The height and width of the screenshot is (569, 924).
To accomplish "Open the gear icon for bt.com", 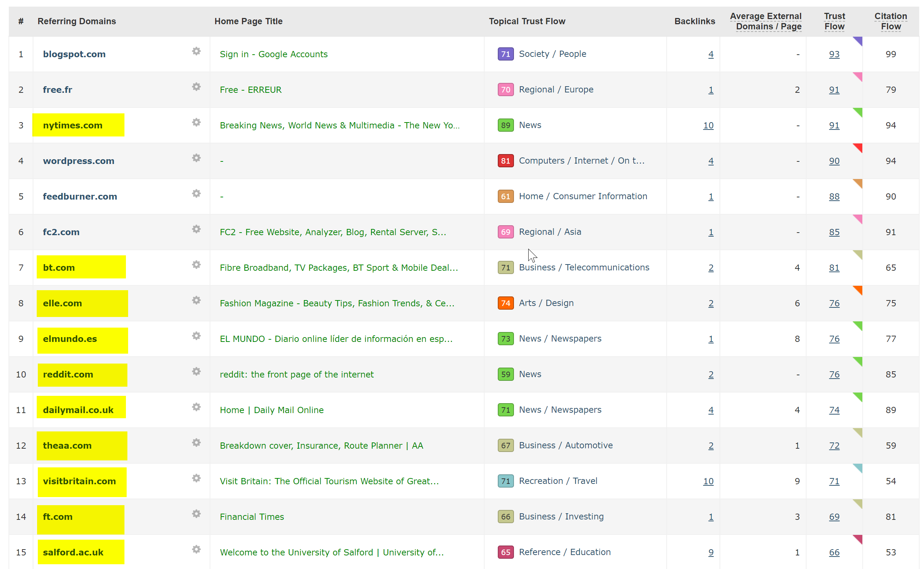I will pyautogui.click(x=196, y=265).
